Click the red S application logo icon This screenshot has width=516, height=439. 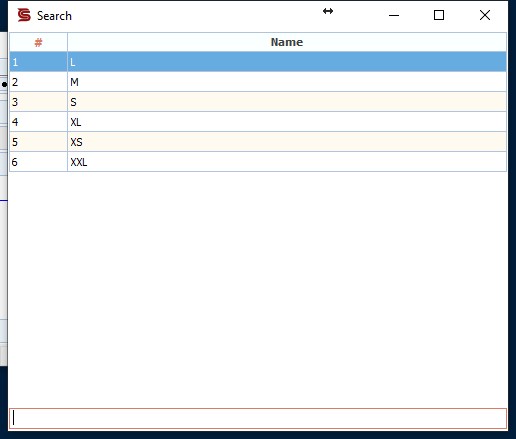(x=24, y=15)
